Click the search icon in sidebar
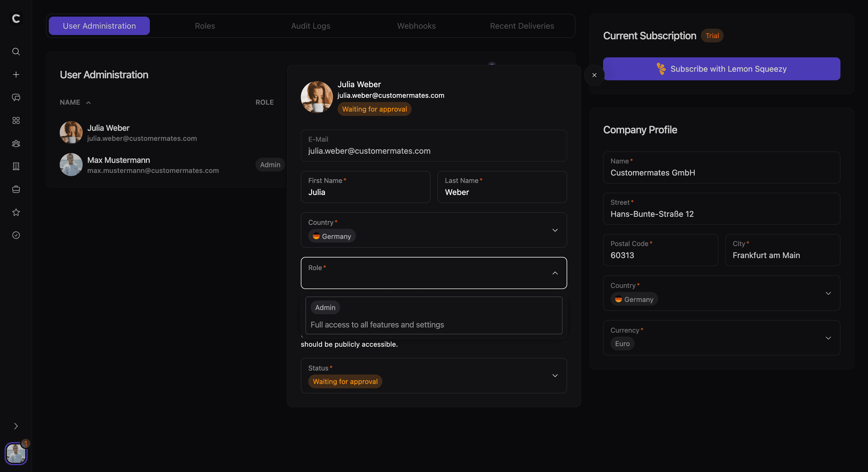This screenshot has width=868, height=472. point(16,52)
